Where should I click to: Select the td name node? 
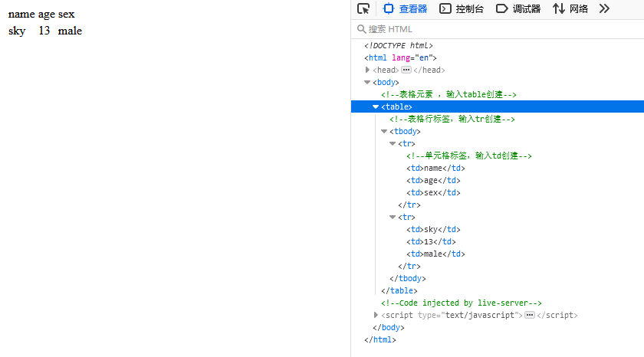pyautogui.click(x=435, y=169)
